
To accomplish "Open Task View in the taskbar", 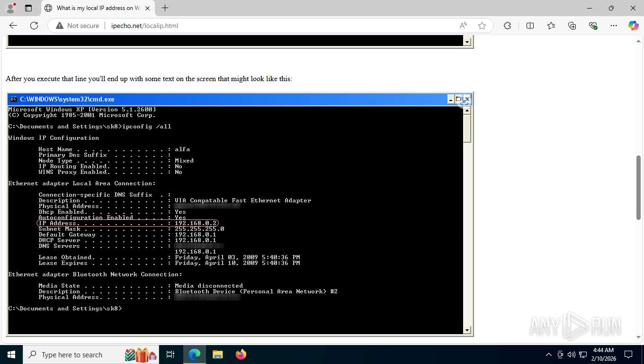I will click(x=170, y=355).
